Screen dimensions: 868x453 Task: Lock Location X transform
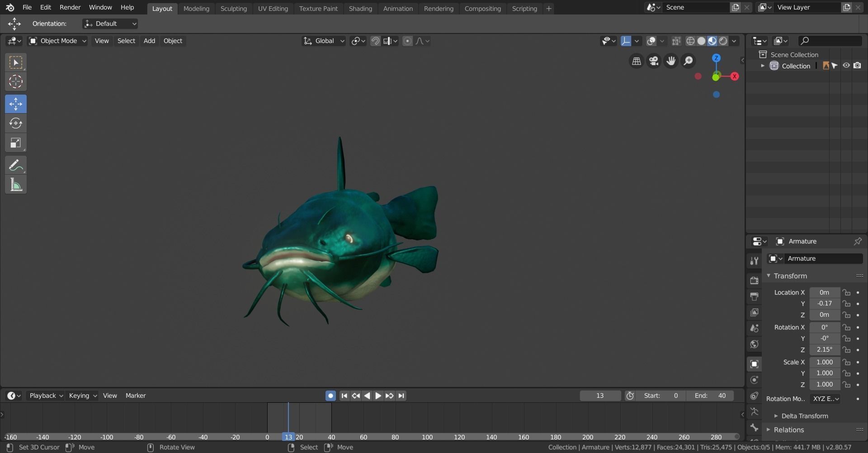pos(846,293)
